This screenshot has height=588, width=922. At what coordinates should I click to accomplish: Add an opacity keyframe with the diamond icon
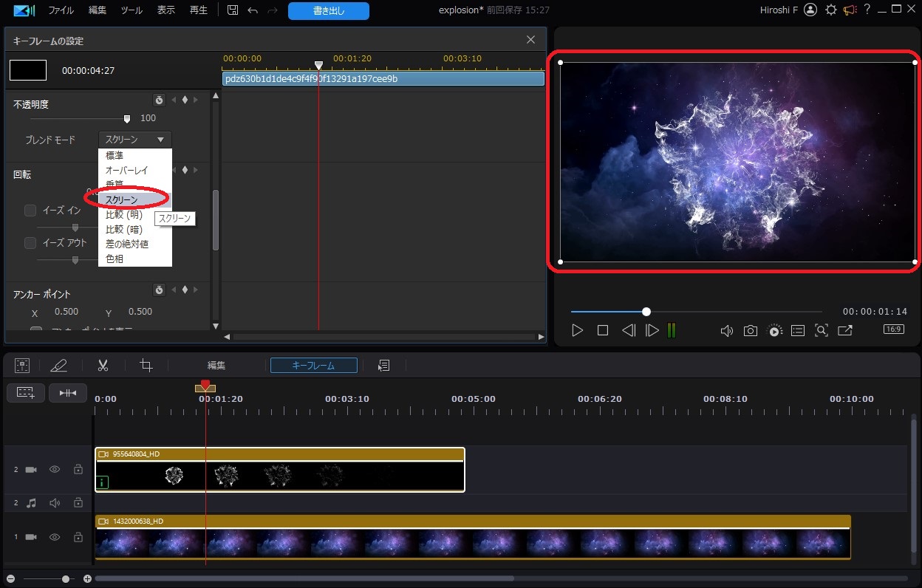point(185,100)
